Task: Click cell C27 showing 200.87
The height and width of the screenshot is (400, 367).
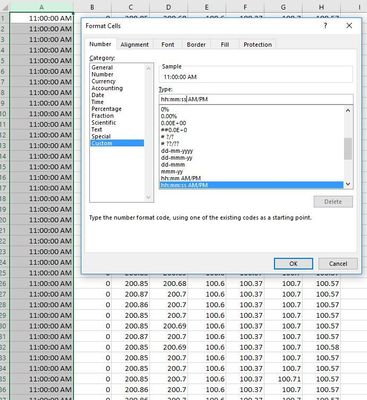Action: 130,294
